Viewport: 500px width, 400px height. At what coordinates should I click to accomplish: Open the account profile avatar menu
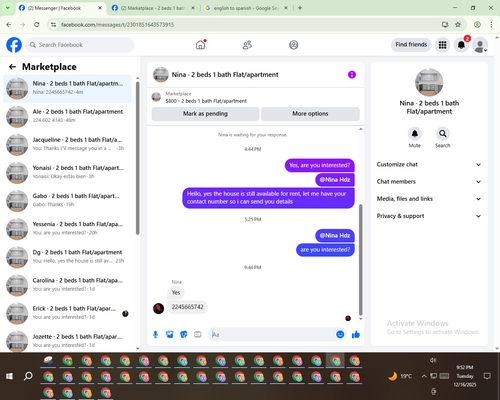click(x=480, y=45)
